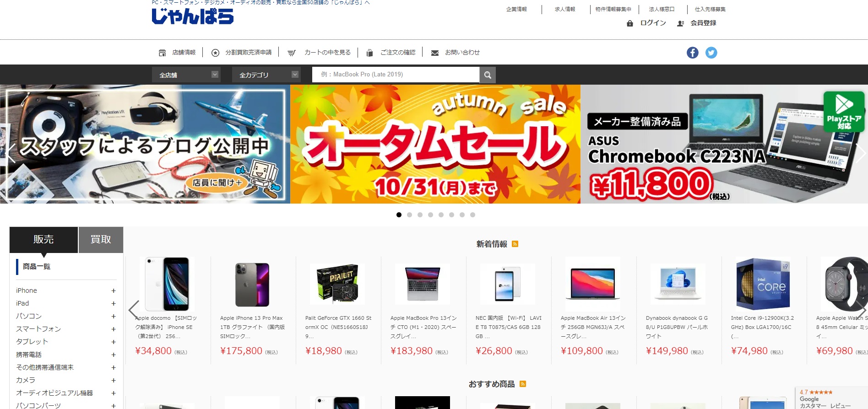The image size is (868, 409).
Task: Open the Facebook page icon
Action: tap(692, 53)
